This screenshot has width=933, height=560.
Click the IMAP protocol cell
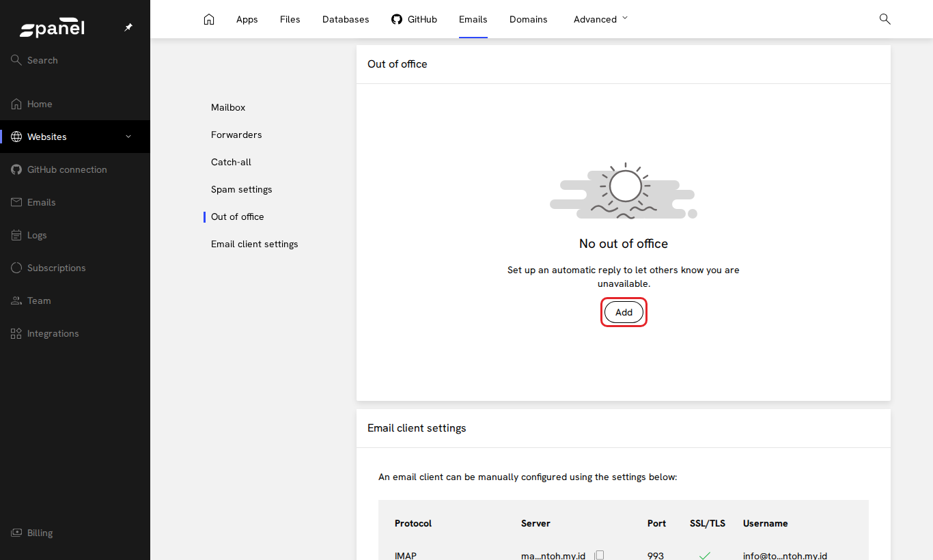coord(406,555)
